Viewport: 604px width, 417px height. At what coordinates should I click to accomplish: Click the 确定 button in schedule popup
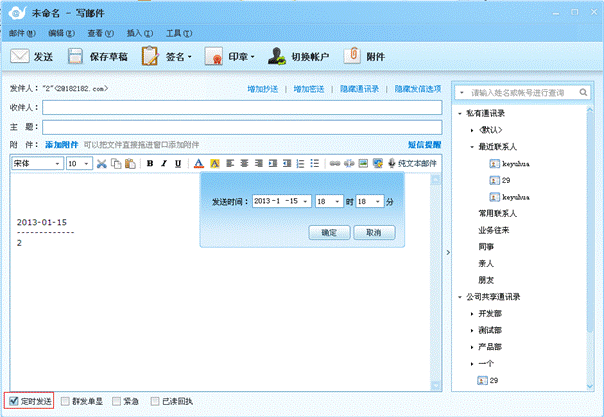click(x=328, y=232)
